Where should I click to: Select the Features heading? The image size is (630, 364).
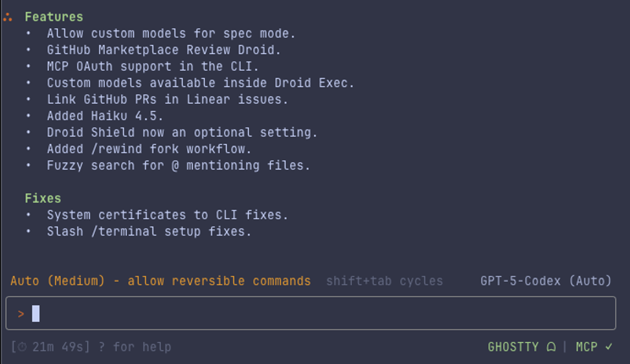click(54, 16)
